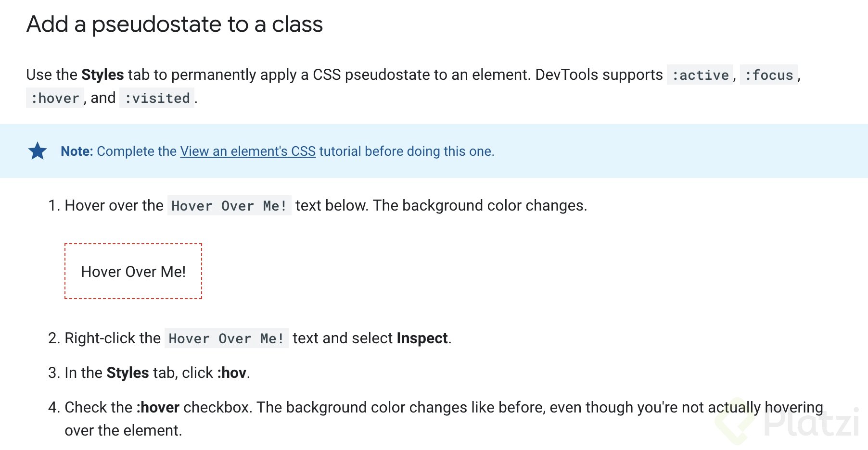This screenshot has height=450, width=868.
Task: Click the bold ":hover" text in step 4
Action: pyautogui.click(x=158, y=408)
